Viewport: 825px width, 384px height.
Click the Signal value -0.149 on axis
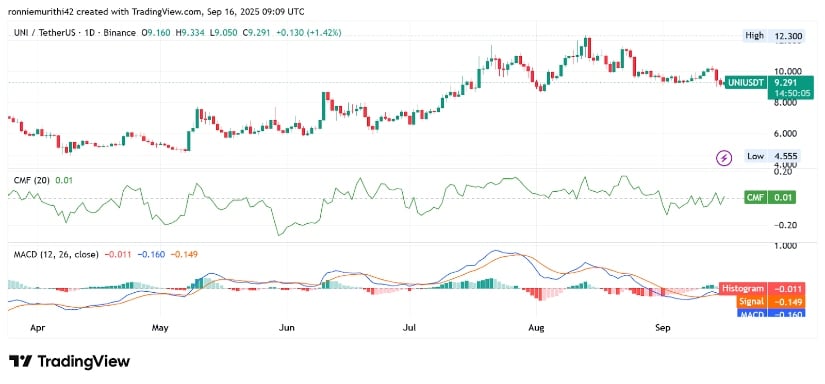pos(787,301)
